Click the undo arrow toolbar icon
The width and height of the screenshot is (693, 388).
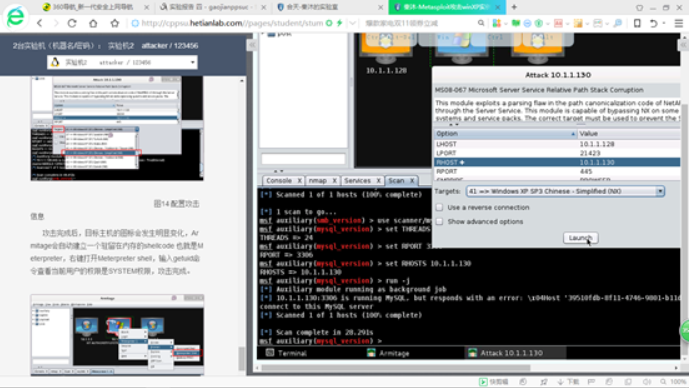654,23
